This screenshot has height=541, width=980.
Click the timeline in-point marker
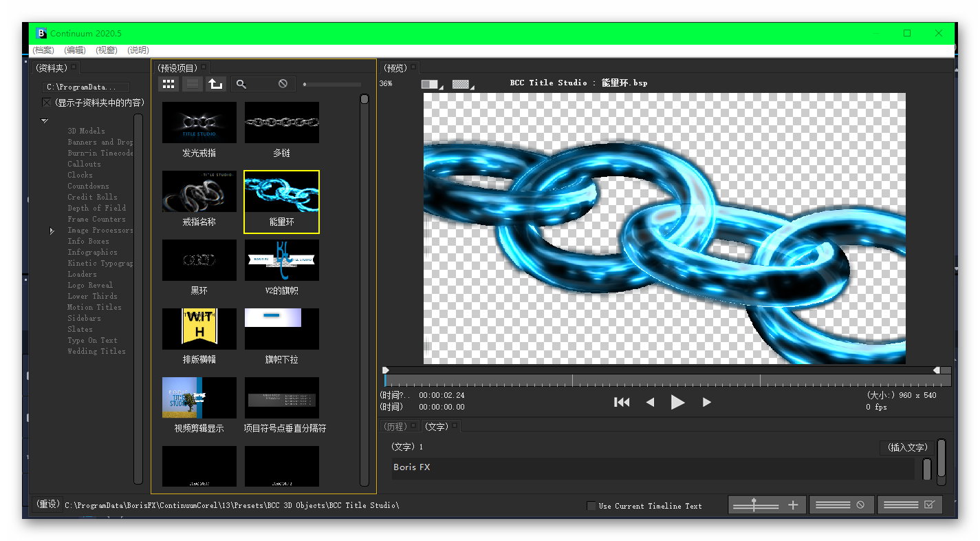(x=386, y=370)
